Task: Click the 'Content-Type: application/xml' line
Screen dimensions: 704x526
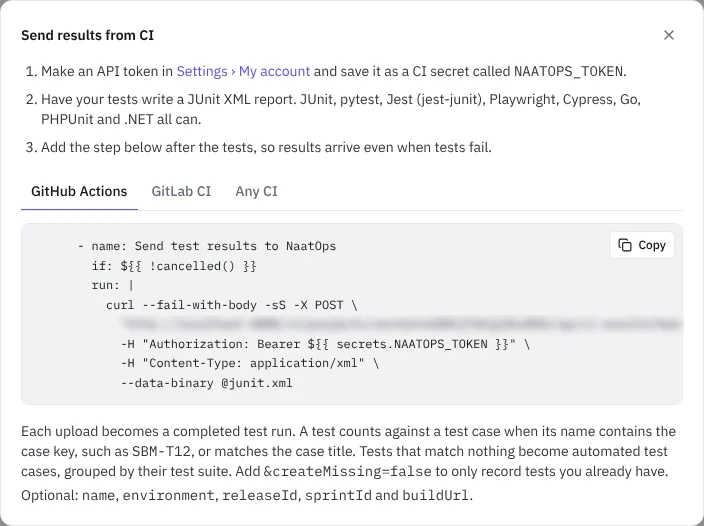Action: 250,363
